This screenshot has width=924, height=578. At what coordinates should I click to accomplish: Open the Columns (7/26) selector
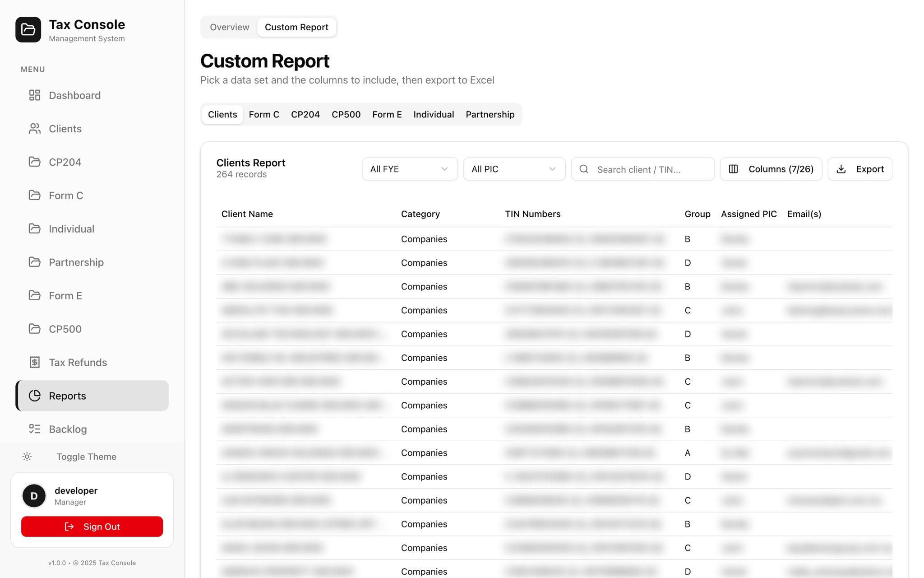[771, 169]
